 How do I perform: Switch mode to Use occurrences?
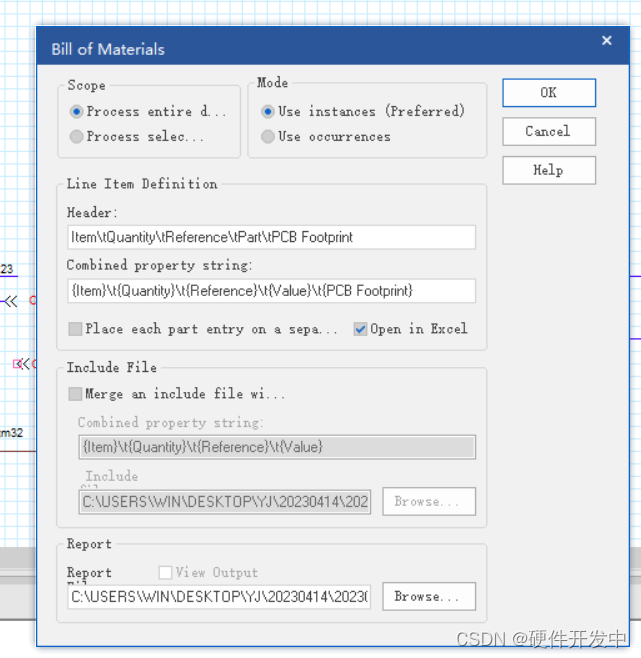pos(268,137)
